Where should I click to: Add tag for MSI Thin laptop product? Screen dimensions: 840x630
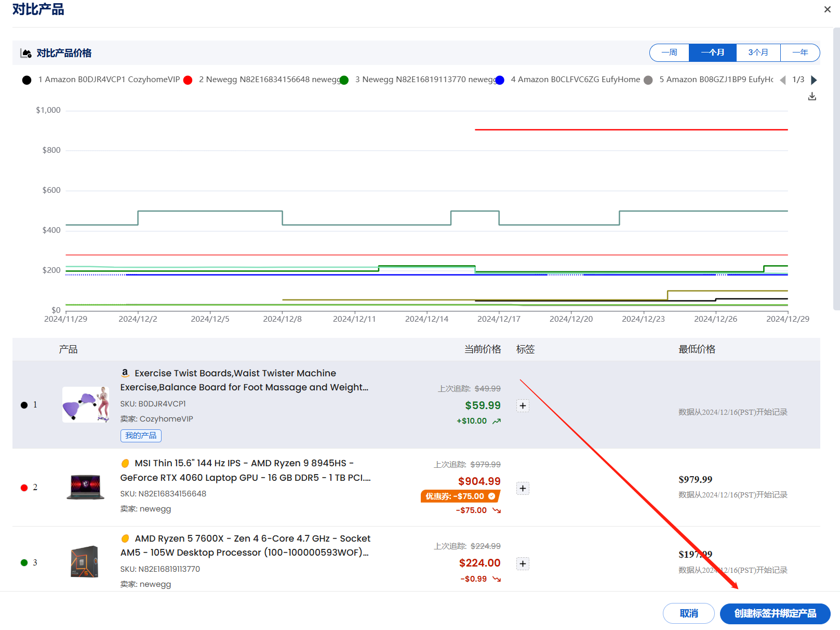pyautogui.click(x=523, y=489)
